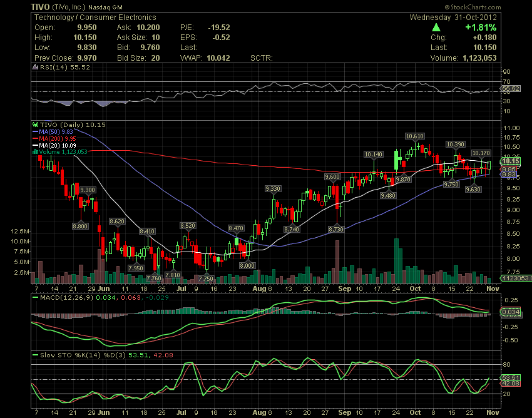Click the Volume 1,123,053 header value
This screenshot has width=532, height=418.
point(479,58)
